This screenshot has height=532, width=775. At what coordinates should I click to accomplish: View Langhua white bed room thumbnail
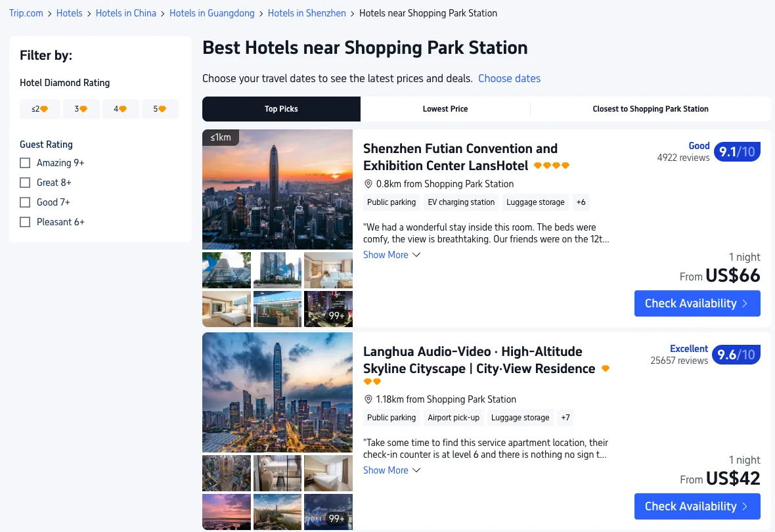(328, 473)
